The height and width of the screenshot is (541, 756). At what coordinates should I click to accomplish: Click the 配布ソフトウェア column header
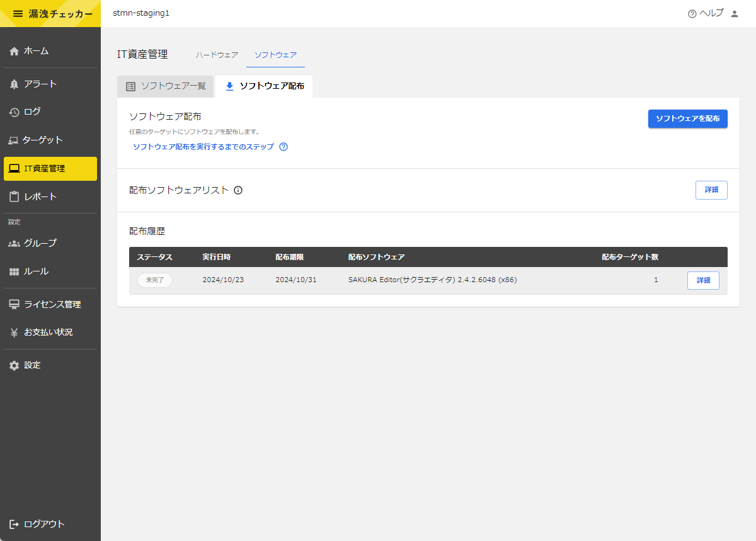[x=376, y=257]
